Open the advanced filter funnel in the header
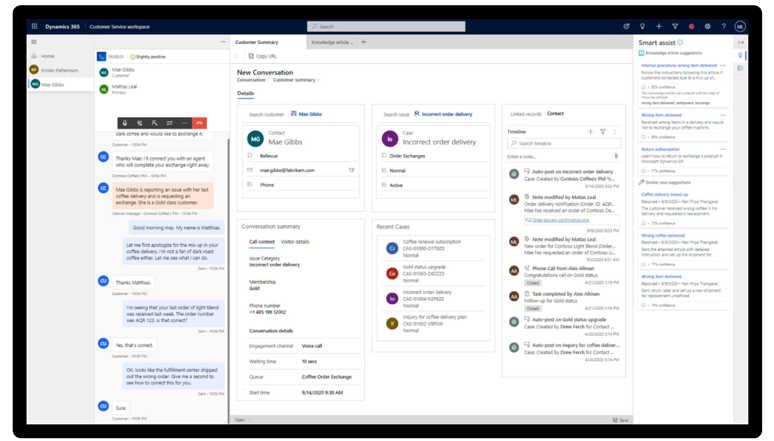This screenshot has height=441, width=774. point(675,26)
